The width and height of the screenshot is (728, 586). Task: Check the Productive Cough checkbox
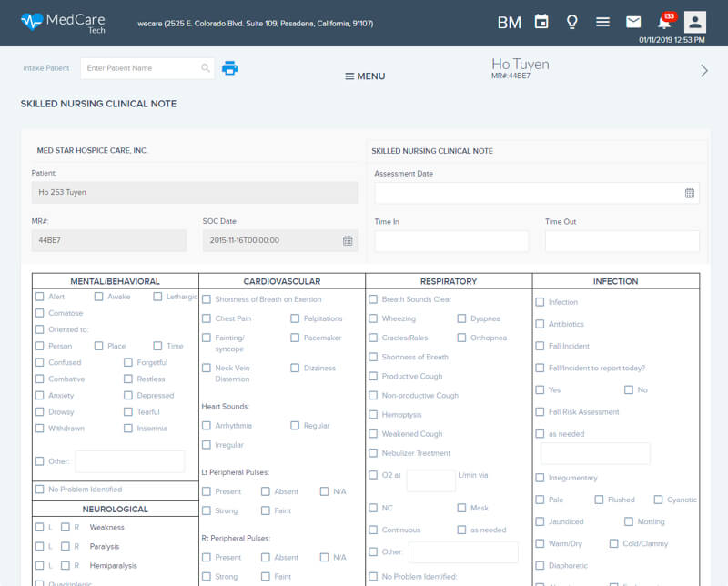tap(373, 376)
